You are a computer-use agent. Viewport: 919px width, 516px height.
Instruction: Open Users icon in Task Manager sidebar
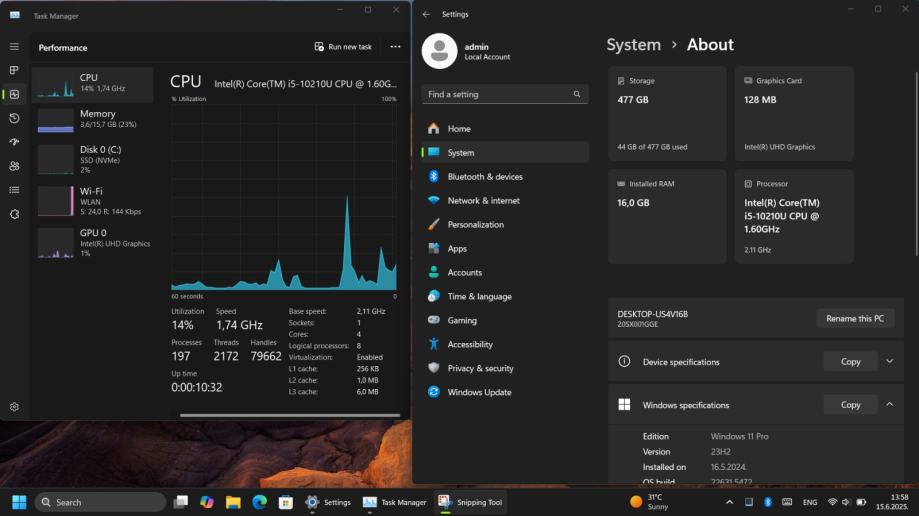(x=14, y=166)
